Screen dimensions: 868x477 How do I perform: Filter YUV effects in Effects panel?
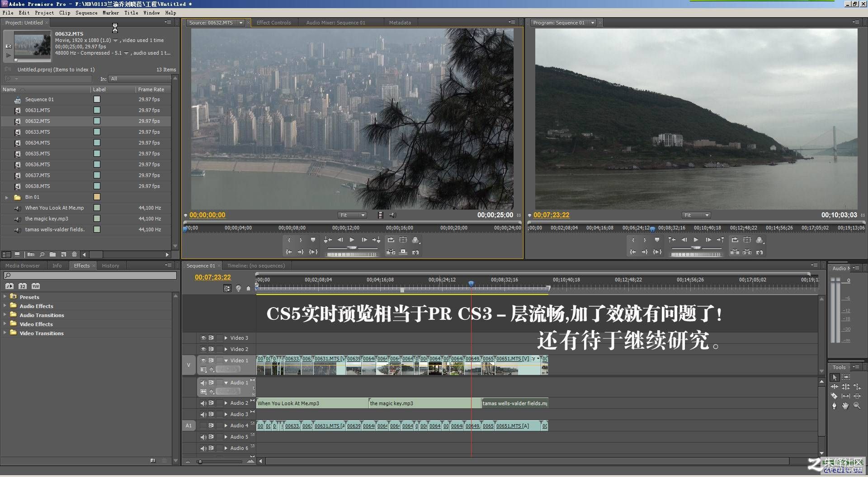point(36,286)
